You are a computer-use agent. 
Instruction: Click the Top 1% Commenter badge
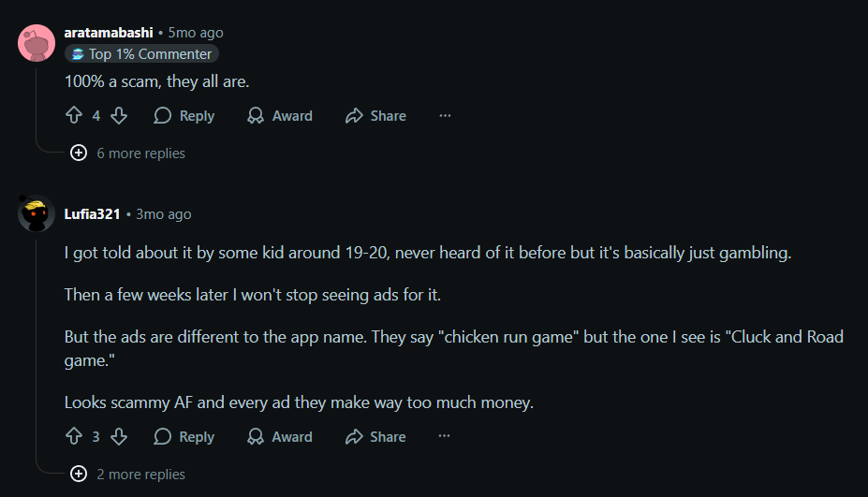140,54
